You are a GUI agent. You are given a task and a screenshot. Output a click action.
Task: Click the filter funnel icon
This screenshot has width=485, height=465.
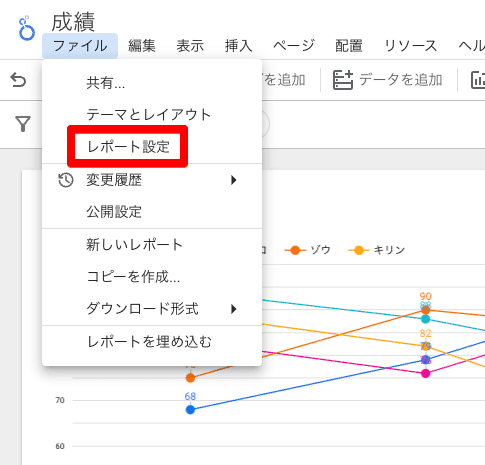pos(23,124)
